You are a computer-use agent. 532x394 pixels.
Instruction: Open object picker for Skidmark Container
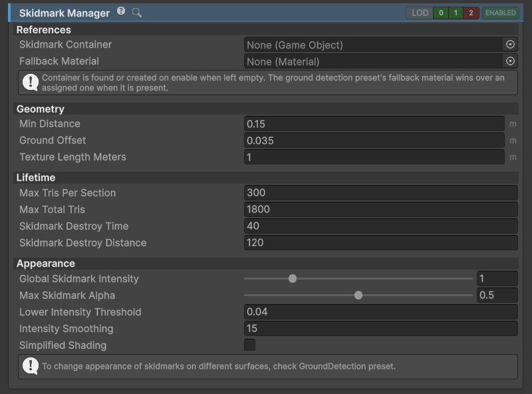pyautogui.click(x=510, y=45)
